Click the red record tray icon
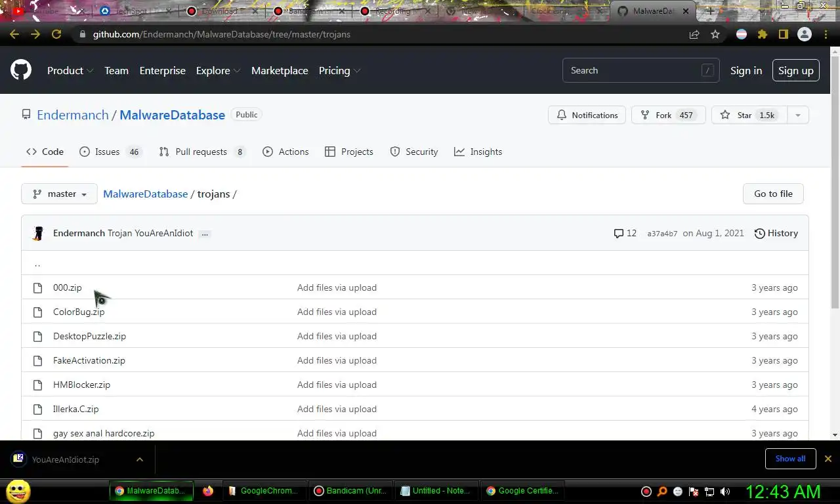The height and width of the screenshot is (504, 840). 646,492
